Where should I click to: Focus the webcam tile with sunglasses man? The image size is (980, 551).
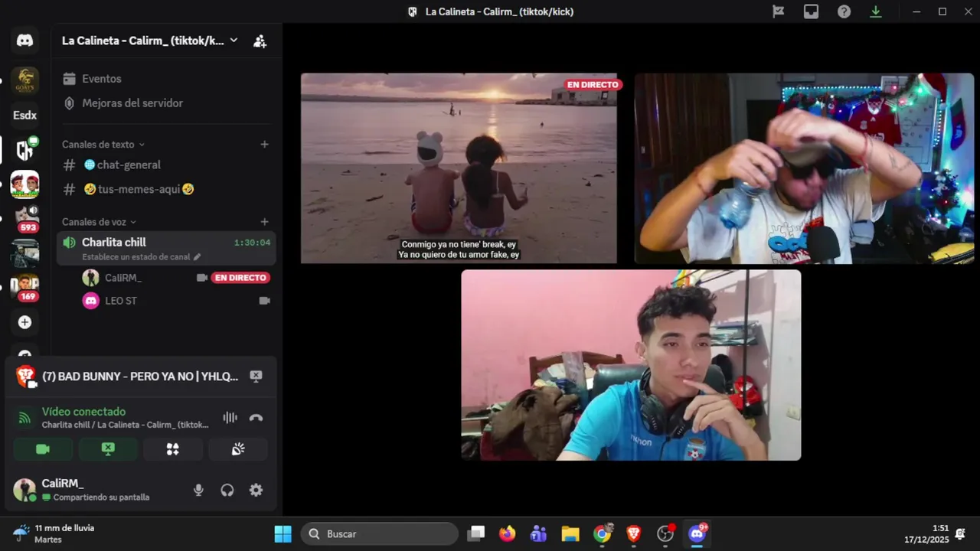(x=804, y=168)
